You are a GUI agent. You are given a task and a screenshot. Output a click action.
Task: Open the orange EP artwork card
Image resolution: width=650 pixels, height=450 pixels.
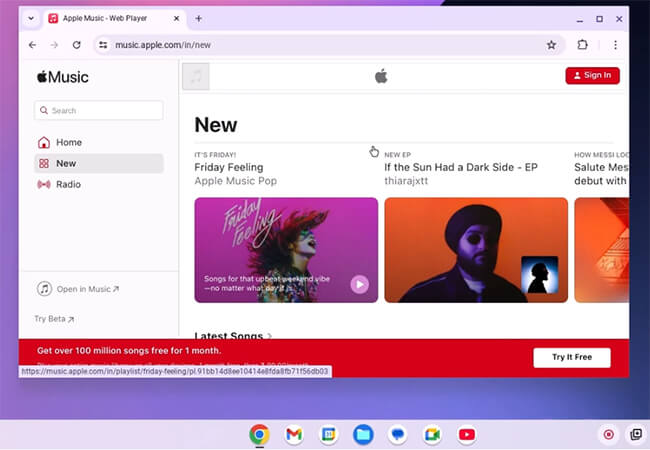(476, 250)
